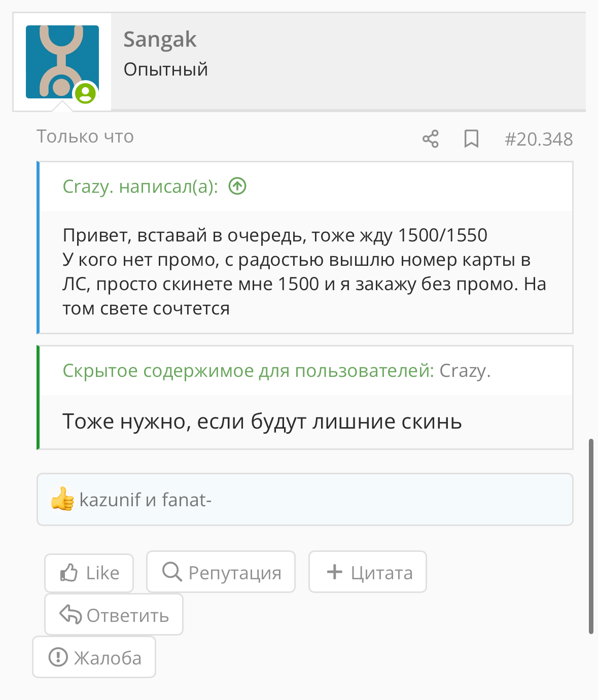
Task: Open kazunif's profile from likes list
Action: click(x=110, y=500)
